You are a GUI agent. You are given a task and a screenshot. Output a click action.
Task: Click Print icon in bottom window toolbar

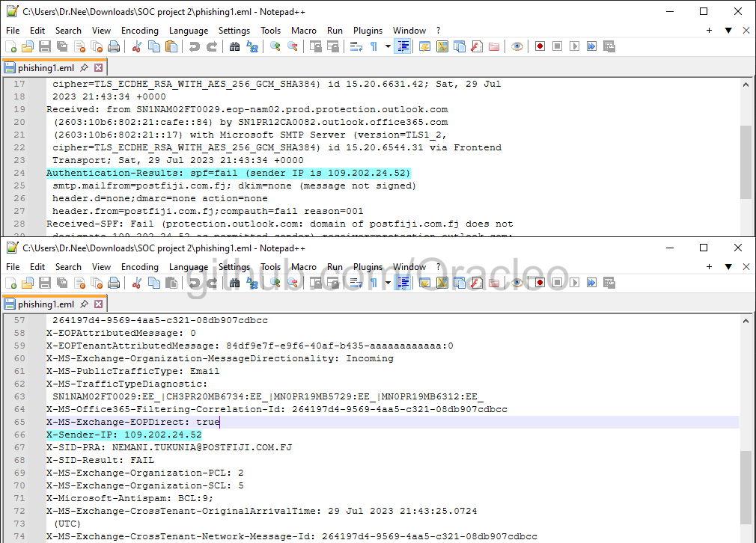pyautogui.click(x=114, y=283)
